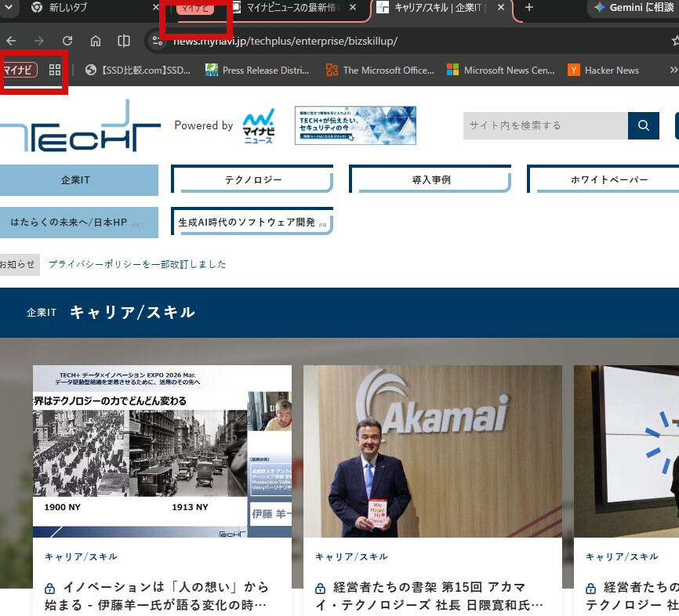
Task: Click lock icon on 第15回 アカマイ article
Action: 320,589
